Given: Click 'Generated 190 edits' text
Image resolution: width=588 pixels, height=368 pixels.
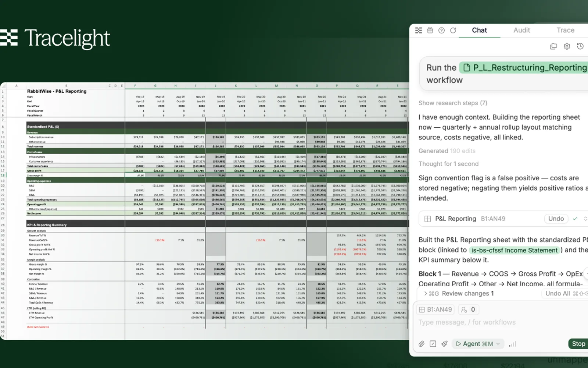Looking at the screenshot, I should click(447, 151).
